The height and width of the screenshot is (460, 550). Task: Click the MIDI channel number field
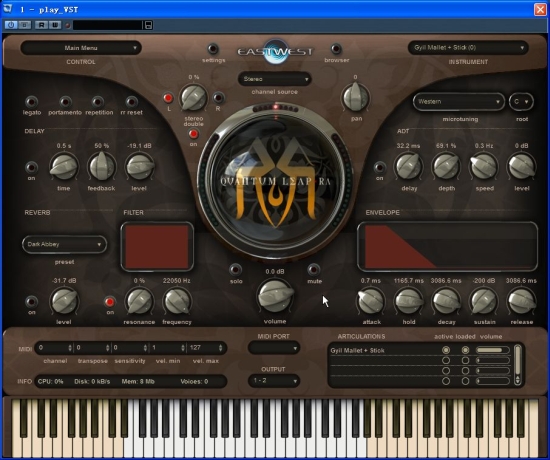tap(55, 348)
